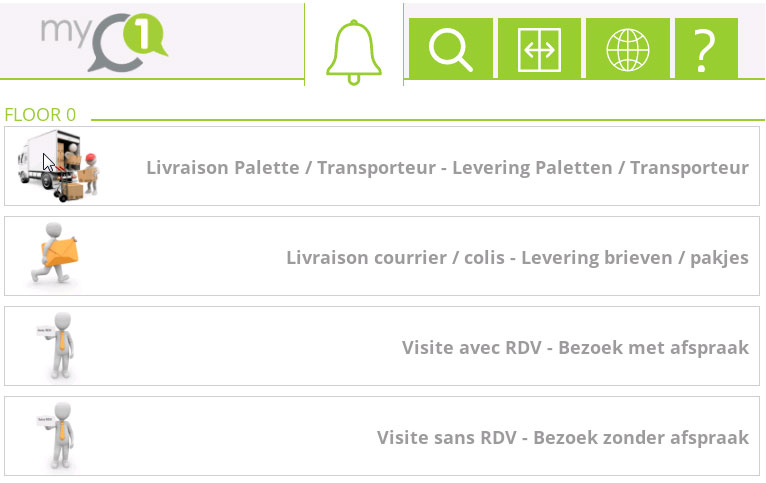Screen dimensions: 766x483
Task: Click the delivery truck image
Action: point(58,166)
